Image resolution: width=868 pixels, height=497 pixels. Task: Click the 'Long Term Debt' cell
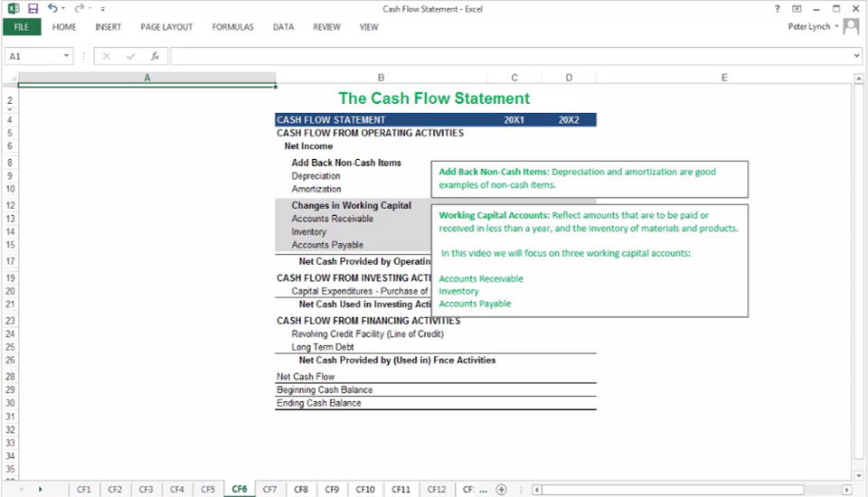click(322, 347)
